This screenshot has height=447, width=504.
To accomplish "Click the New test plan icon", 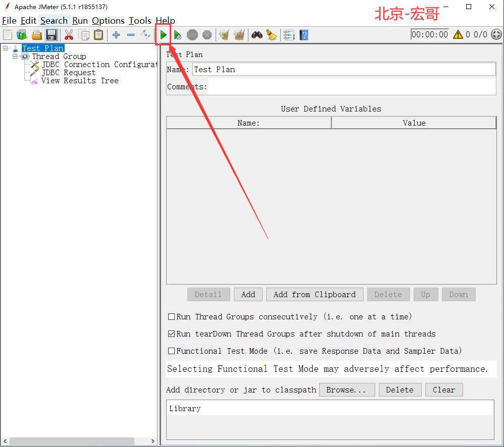I will (8, 35).
